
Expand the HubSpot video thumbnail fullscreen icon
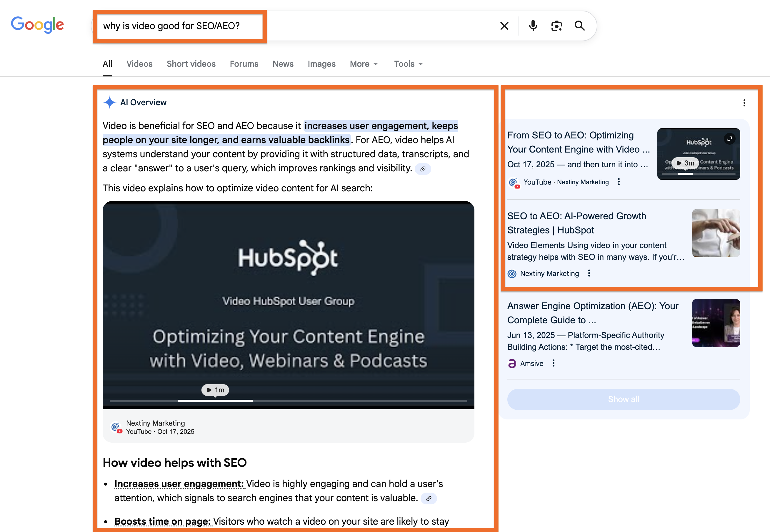(x=729, y=139)
